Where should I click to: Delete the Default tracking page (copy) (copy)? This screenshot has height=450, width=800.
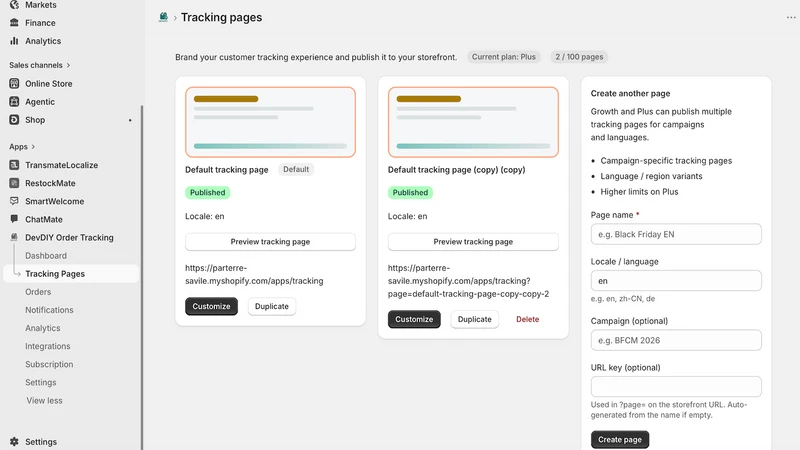point(528,319)
